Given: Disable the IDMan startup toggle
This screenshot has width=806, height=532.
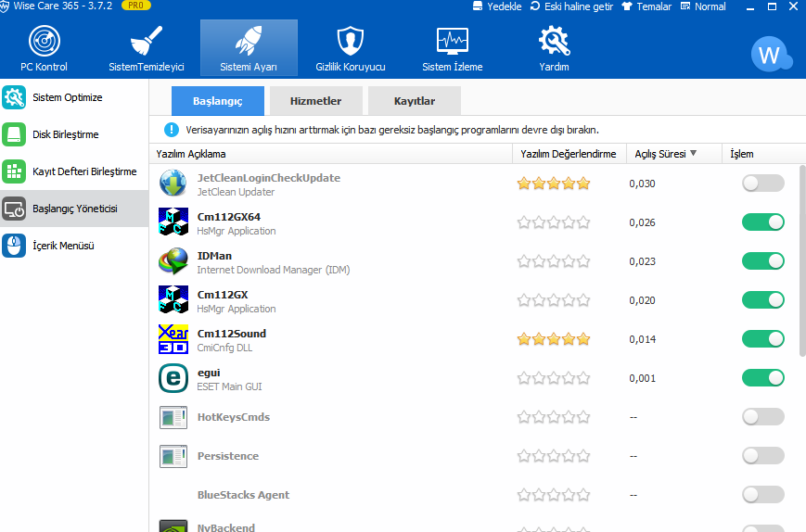Looking at the screenshot, I should pos(762,260).
